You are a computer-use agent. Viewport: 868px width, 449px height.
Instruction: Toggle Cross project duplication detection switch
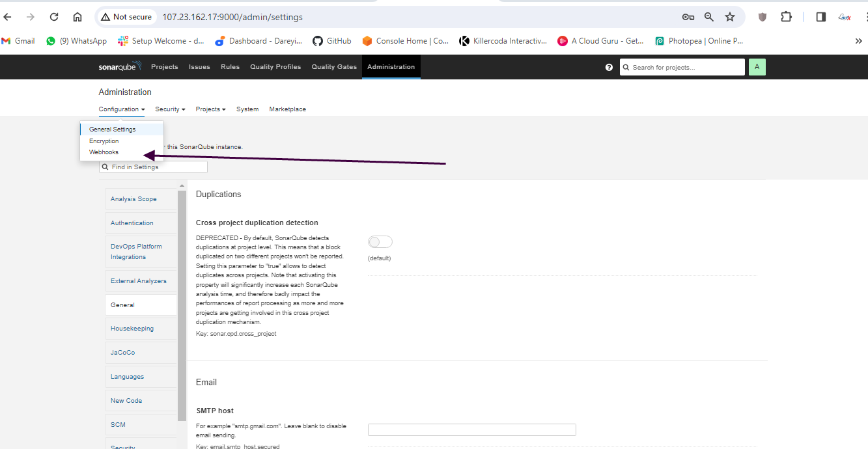point(380,242)
